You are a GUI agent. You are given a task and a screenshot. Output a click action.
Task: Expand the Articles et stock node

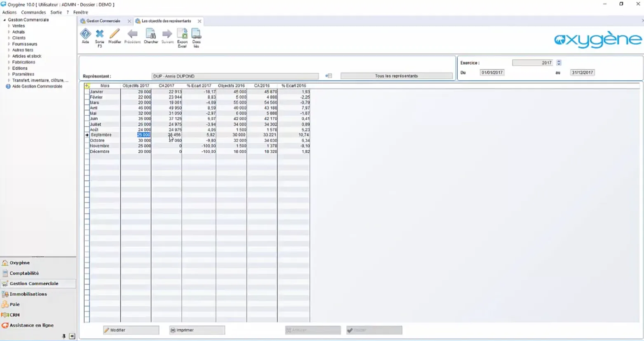click(x=9, y=56)
